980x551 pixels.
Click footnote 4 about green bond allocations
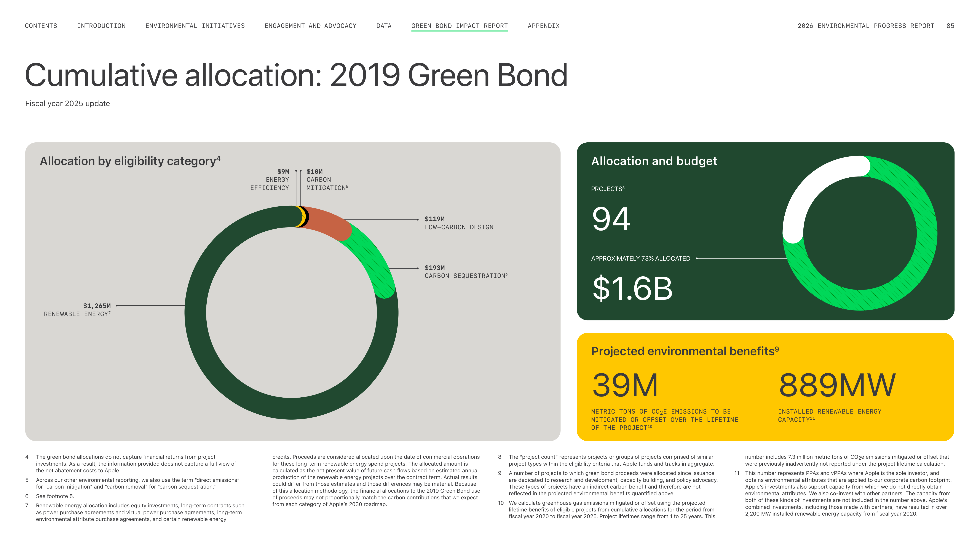pos(131,464)
